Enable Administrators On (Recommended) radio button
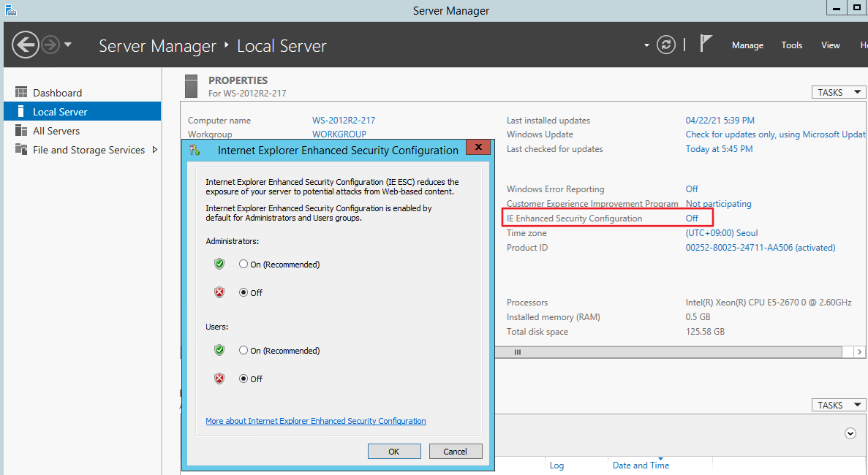This screenshot has width=868, height=475. 244,265
